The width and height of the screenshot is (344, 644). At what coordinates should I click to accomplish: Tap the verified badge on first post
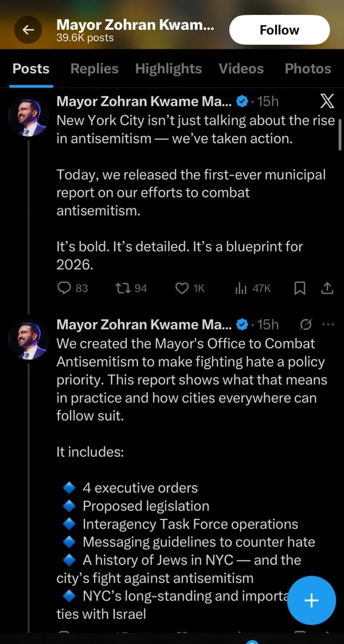(243, 102)
